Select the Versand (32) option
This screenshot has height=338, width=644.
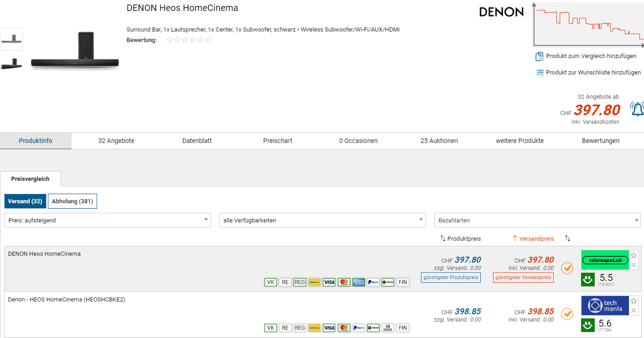coord(25,201)
